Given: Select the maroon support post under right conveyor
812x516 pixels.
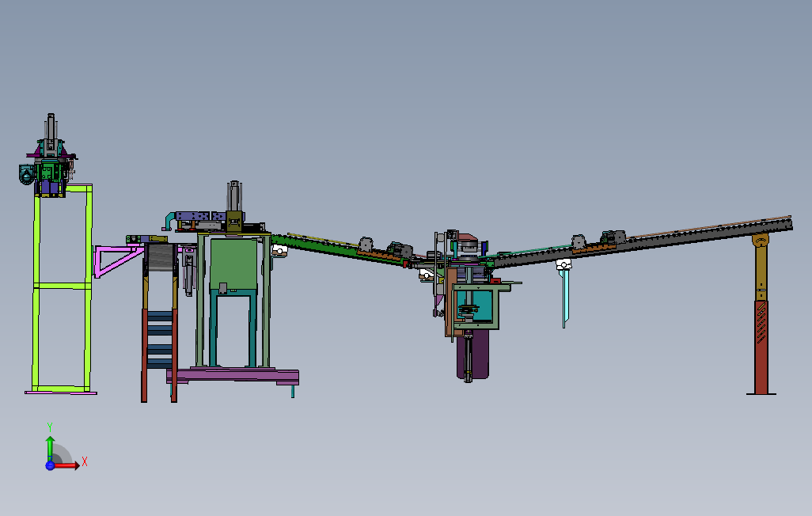Looking at the screenshot, I should [761, 347].
